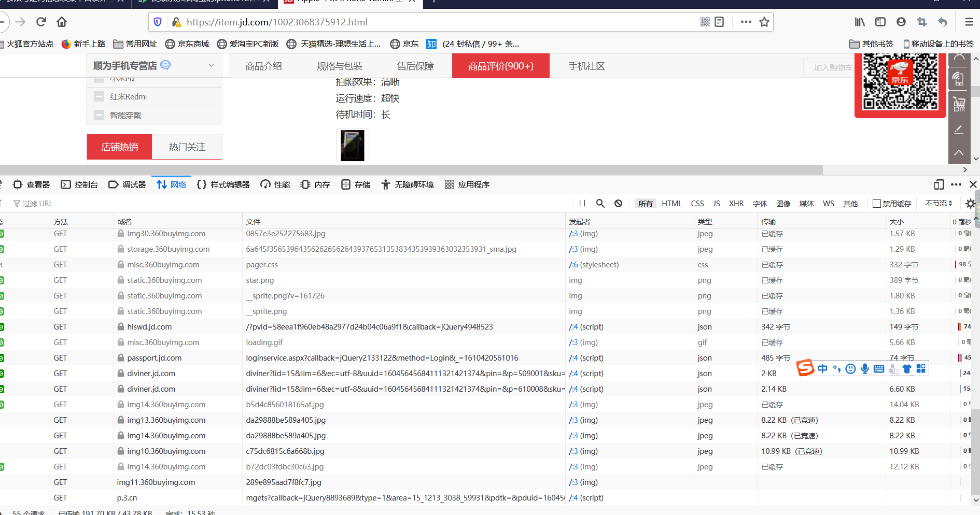The image size is (980, 515).
Task: Sort requests by 域名 column header
Action: tap(178, 222)
